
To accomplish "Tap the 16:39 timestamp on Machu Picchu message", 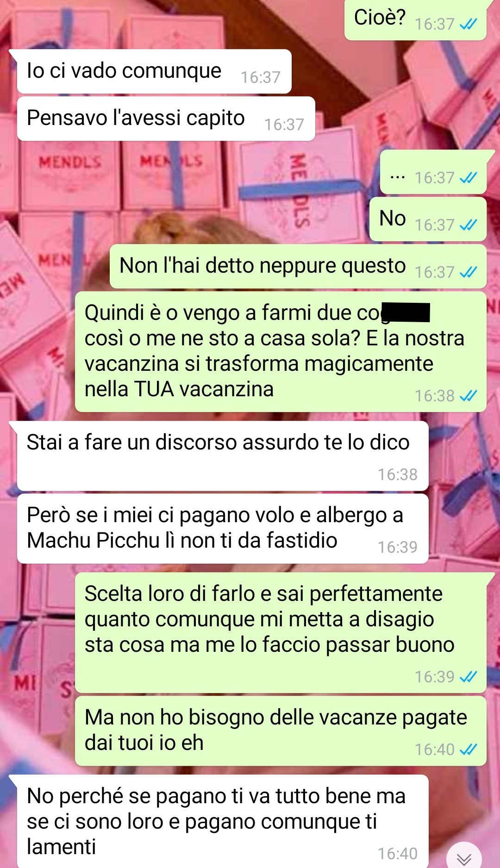I will coord(397,547).
